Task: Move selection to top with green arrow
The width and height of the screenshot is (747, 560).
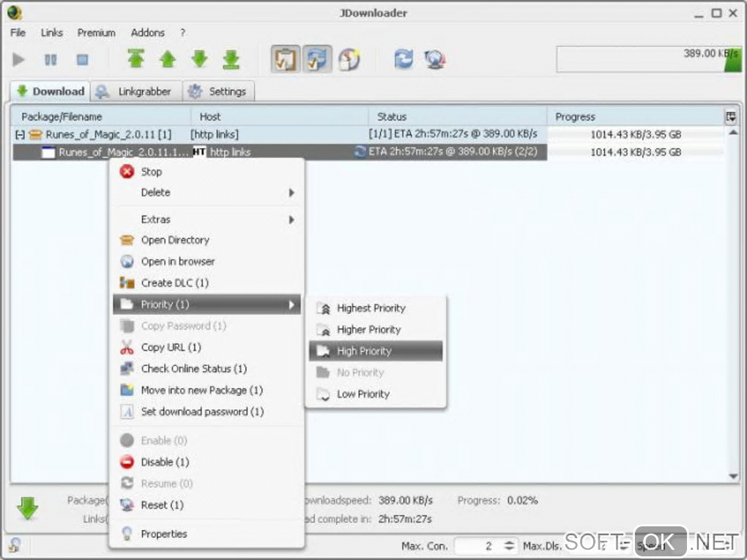Action: click(135, 59)
